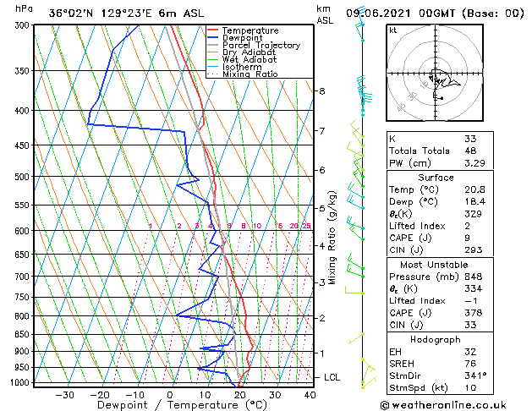Click the "Isotherm" legend entry
This screenshot has height=411, width=532.
(242, 67)
